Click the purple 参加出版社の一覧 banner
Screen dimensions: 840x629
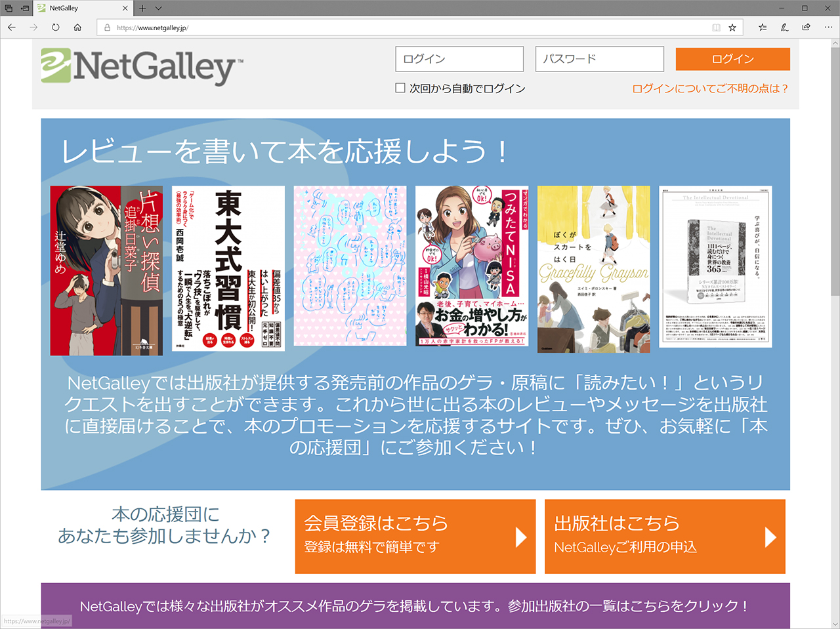tap(415, 606)
